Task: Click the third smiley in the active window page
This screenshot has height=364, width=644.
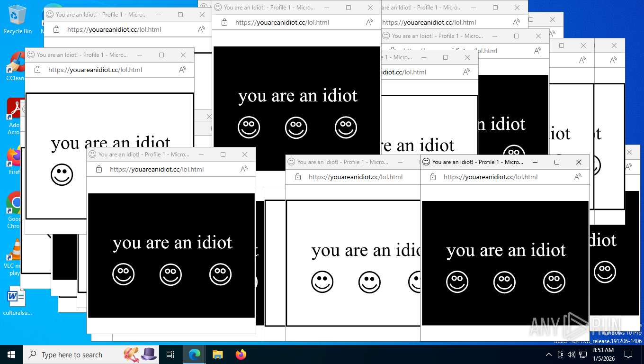Action: tap(555, 282)
